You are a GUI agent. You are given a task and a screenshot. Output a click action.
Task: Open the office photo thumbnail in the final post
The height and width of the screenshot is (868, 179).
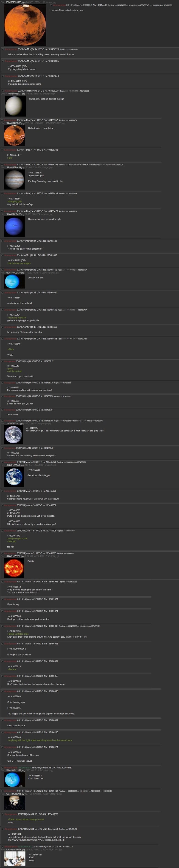tap(15, 858)
